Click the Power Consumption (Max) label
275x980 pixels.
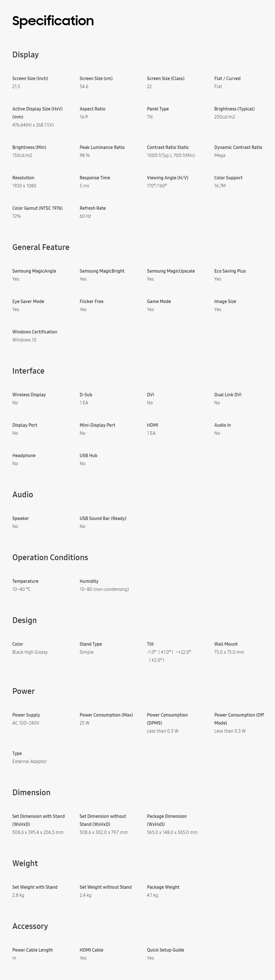coord(106,715)
